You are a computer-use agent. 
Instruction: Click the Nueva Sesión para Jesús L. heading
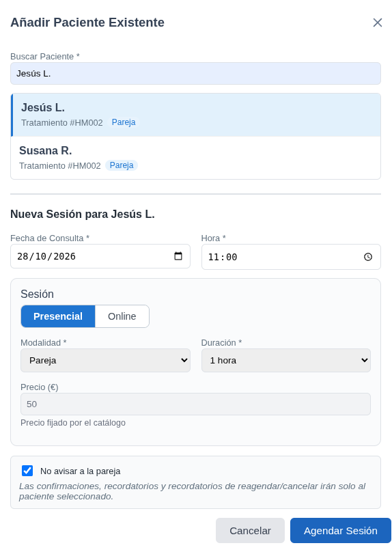(83, 214)
